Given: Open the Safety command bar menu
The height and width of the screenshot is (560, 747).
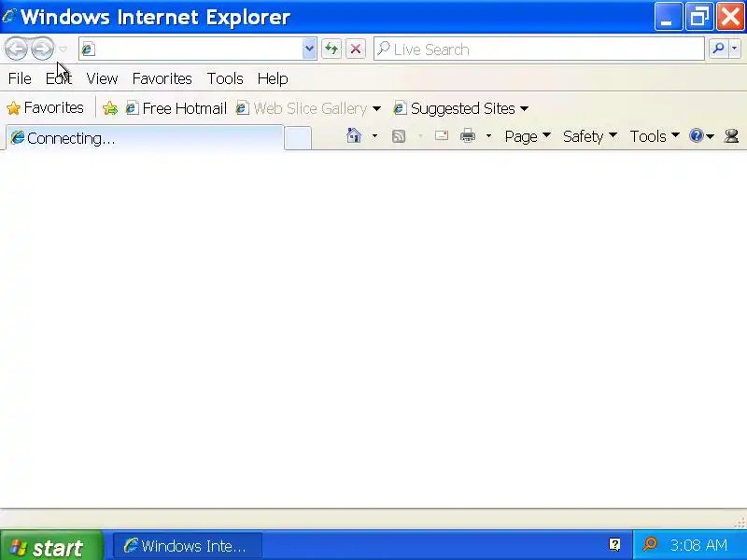Looking at the screenshot, I should pos(590,136).
